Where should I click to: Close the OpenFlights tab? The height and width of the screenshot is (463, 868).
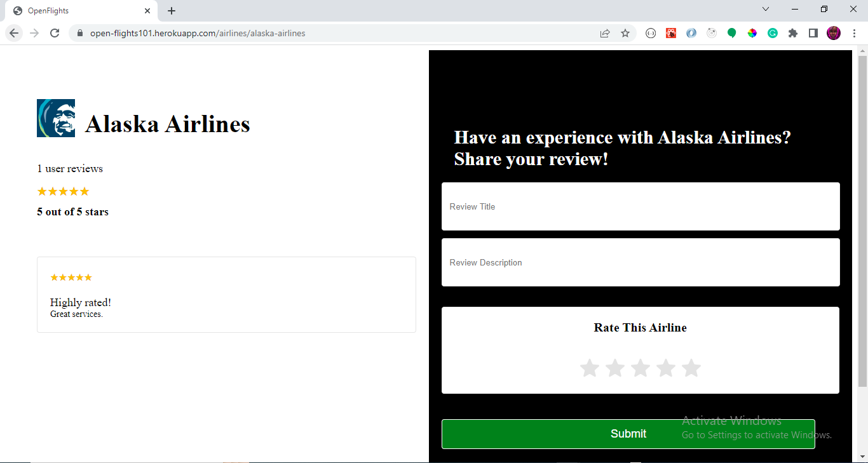coord(147,11)
